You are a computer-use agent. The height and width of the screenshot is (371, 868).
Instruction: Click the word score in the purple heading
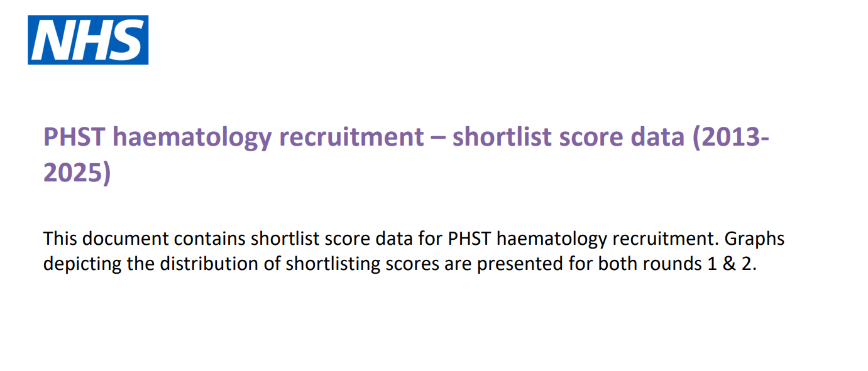pos(590,137)
